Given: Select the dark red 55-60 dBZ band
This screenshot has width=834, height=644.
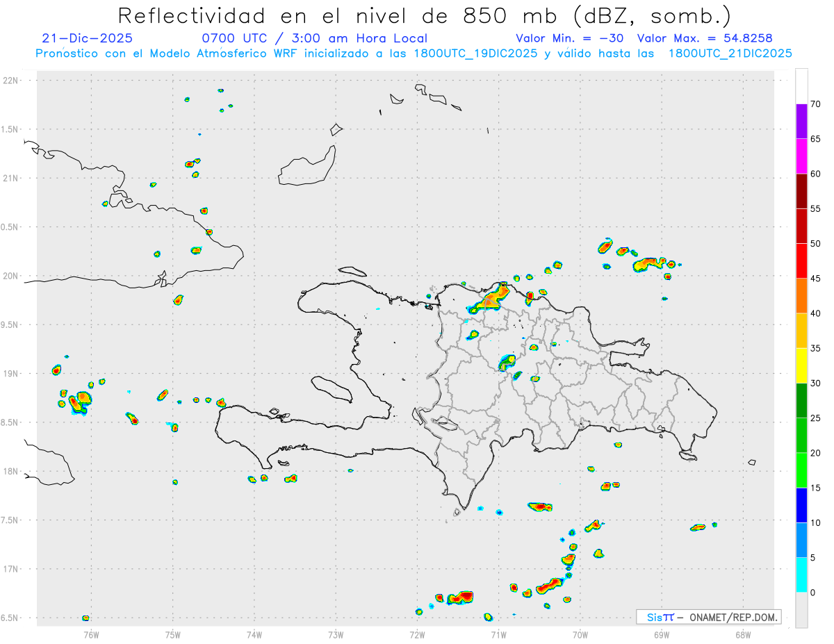Looking at the screenshot, I should (801, 191).
